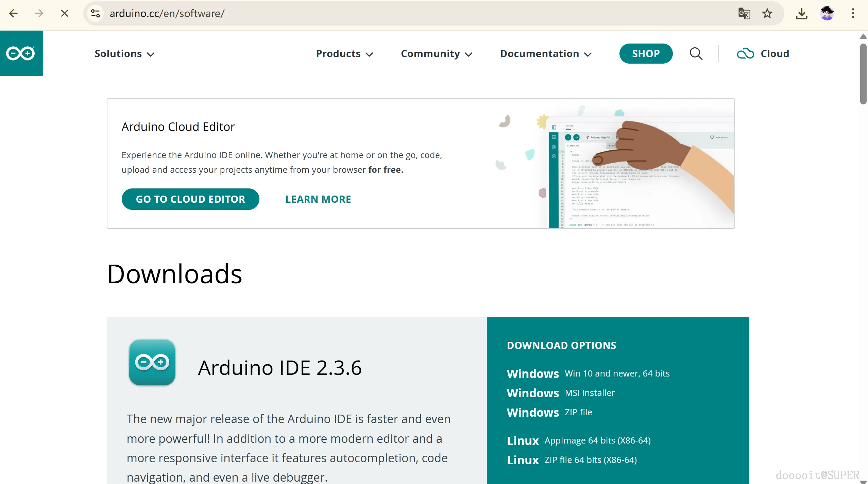Screen dimensions: 868x484
Task: Click the Arduino logo home icon
Action: coord(21,53)
